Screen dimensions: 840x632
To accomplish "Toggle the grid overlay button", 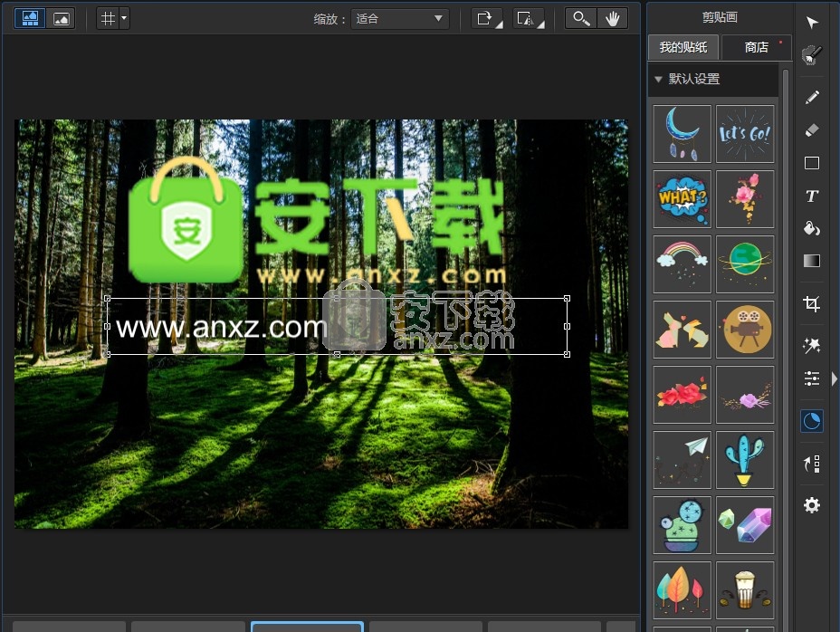I will (109, 18).
